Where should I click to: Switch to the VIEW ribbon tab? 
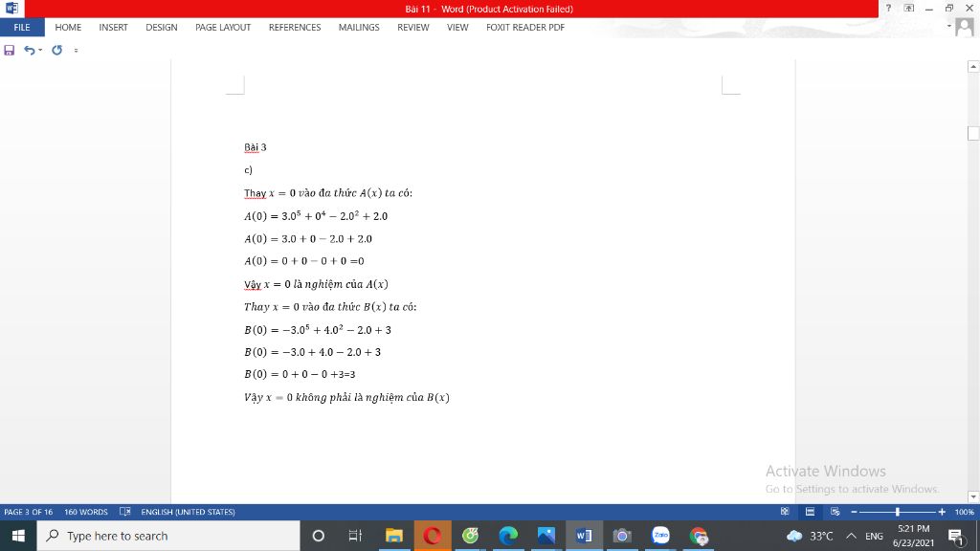[x=457, y=28]
